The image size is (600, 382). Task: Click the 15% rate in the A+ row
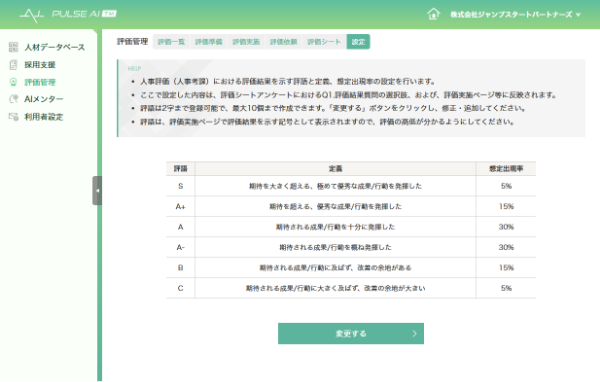(x=506, y=206)
